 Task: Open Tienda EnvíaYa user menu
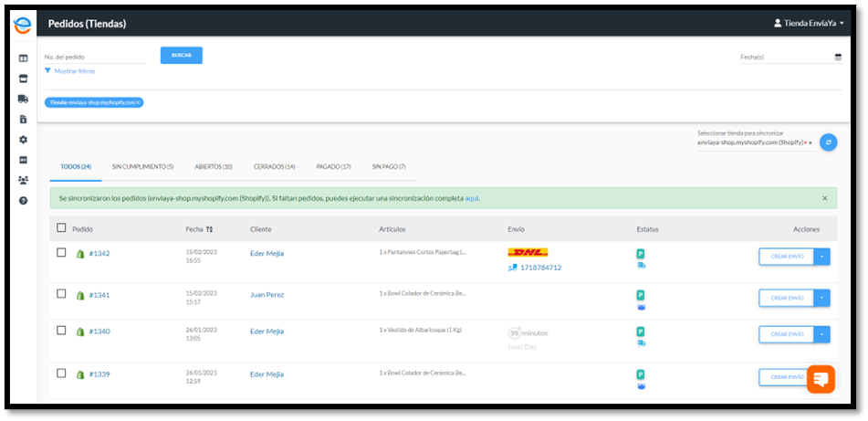point(809,23)
